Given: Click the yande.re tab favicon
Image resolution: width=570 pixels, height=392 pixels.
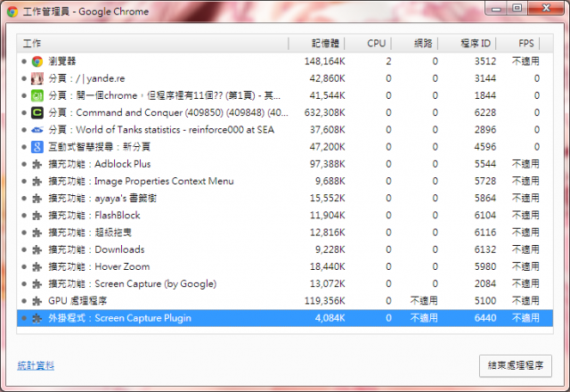Looking at the screenshot, I should coord(37,78).
